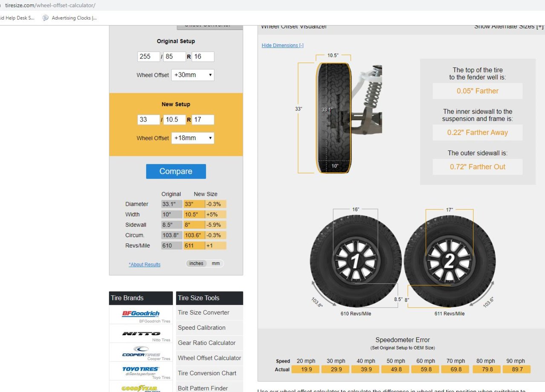Click the Tire Size Tools header
Viewport: 545px width, 392px height.
coord(210,298)
